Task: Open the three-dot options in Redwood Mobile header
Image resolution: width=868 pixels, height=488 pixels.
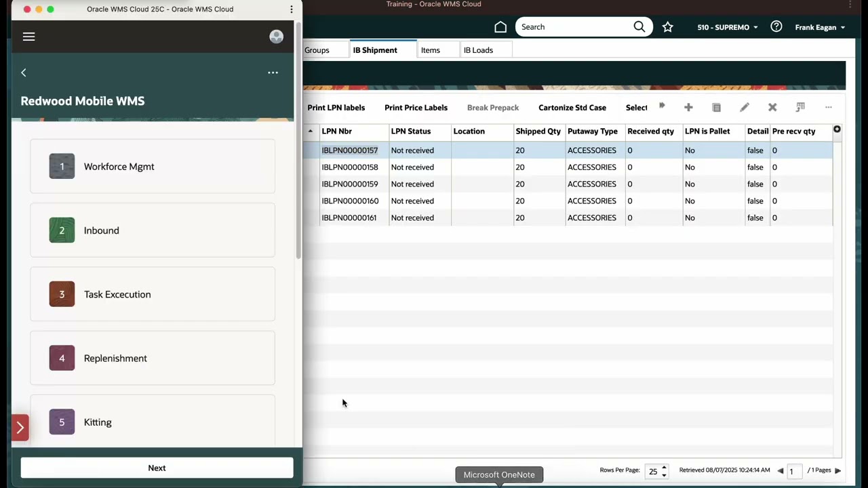Action: coord(273,73)
